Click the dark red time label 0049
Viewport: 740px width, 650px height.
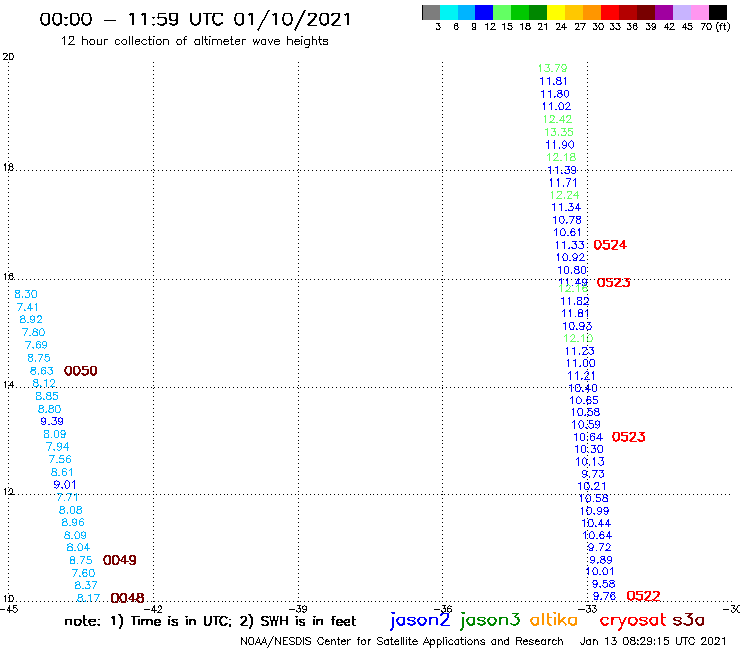pyautogui.click(x=119, y=560)
